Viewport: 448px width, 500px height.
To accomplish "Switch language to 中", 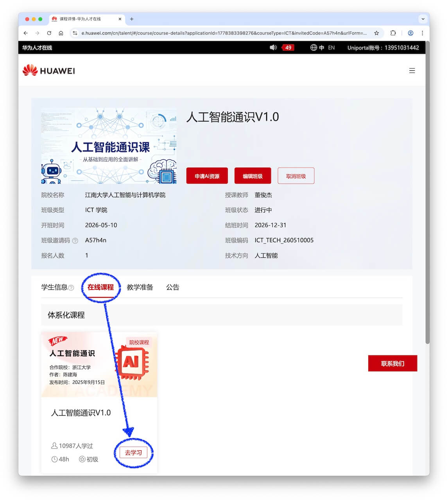I will pos(322,48).
